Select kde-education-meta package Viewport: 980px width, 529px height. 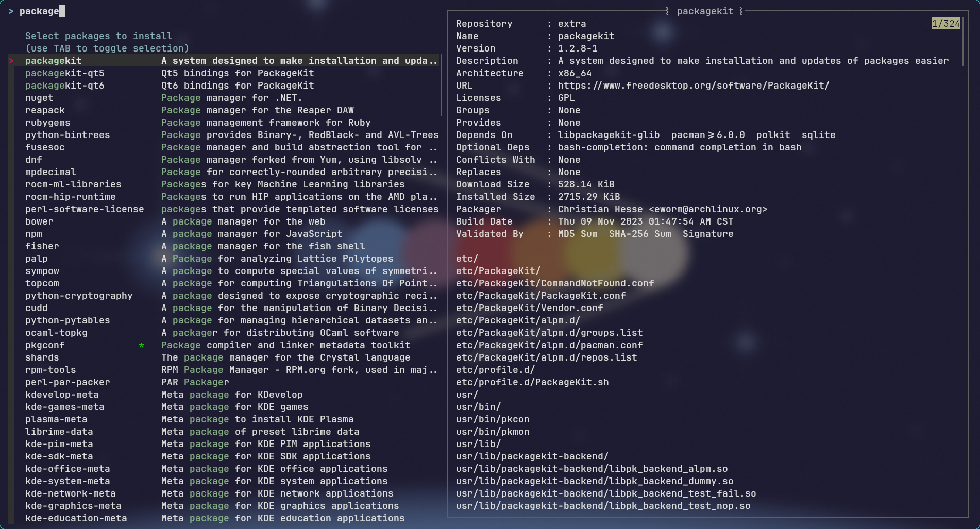click(224, 518)
